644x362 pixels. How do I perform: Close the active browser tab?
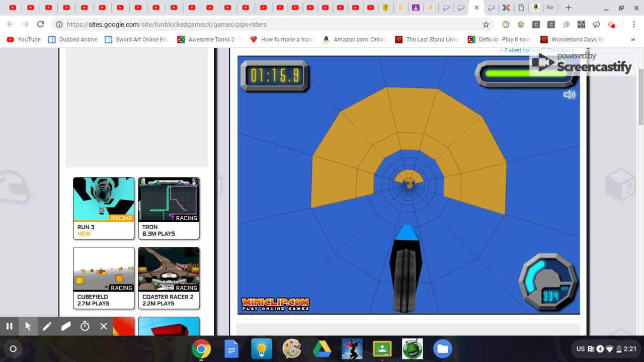point(476,8)
